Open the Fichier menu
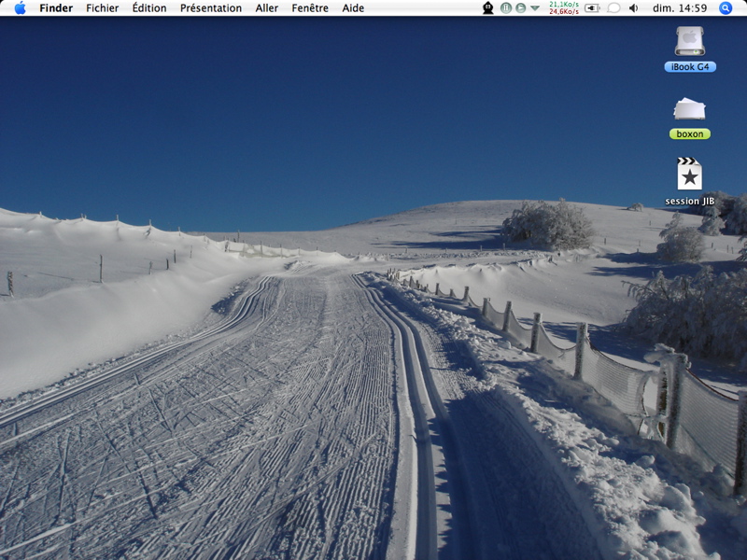The image size is (747, 560). (x=102, y=8)
